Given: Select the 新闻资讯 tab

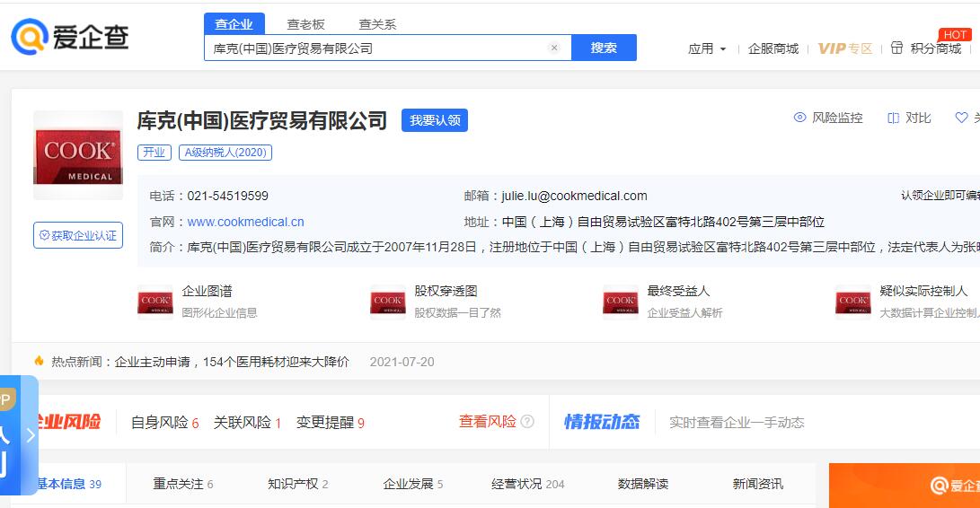Looking at the screenshot, I should (758, 484).
